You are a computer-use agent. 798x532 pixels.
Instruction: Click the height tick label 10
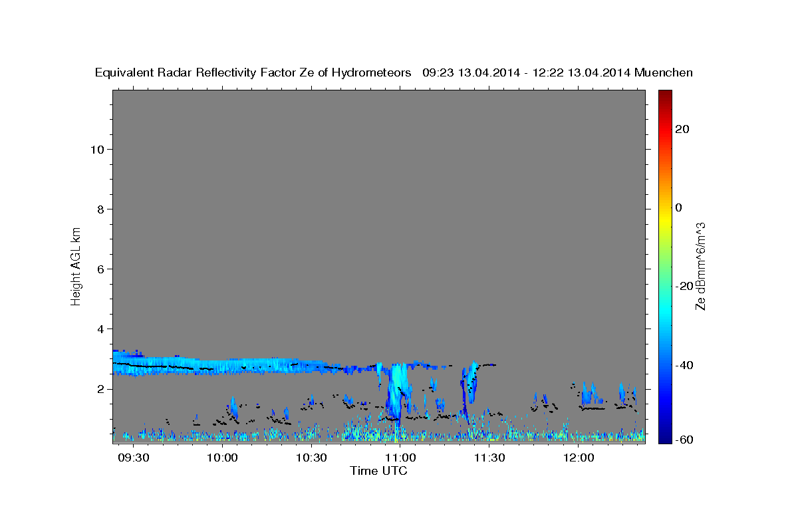97,150
